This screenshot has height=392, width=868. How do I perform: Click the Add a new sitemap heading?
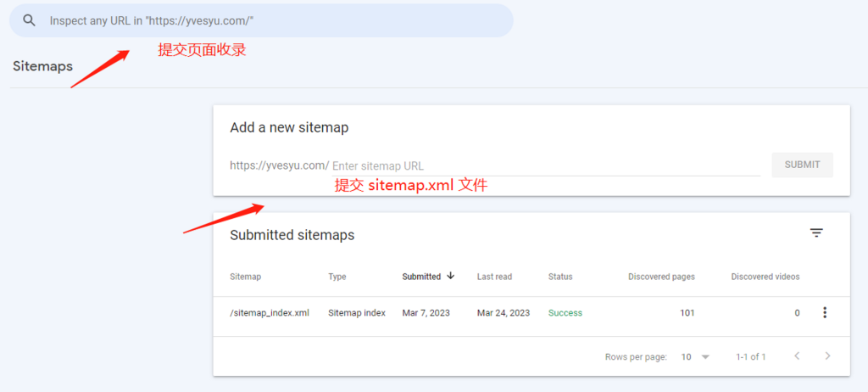(289, 127)
